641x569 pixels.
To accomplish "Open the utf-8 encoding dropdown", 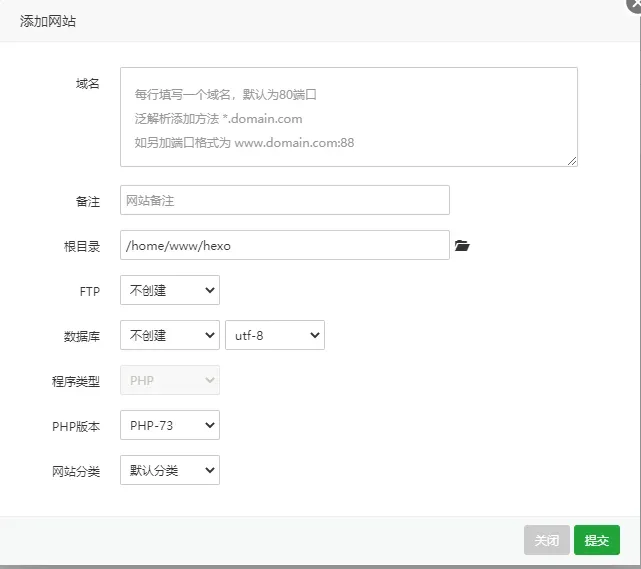I will click(275, 335).
